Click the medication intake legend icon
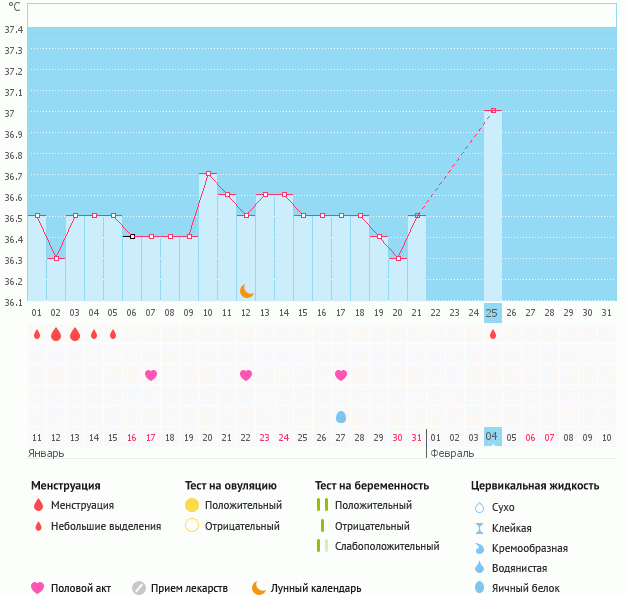The width and height of the screenshot is (626, 595). point(139,588)
